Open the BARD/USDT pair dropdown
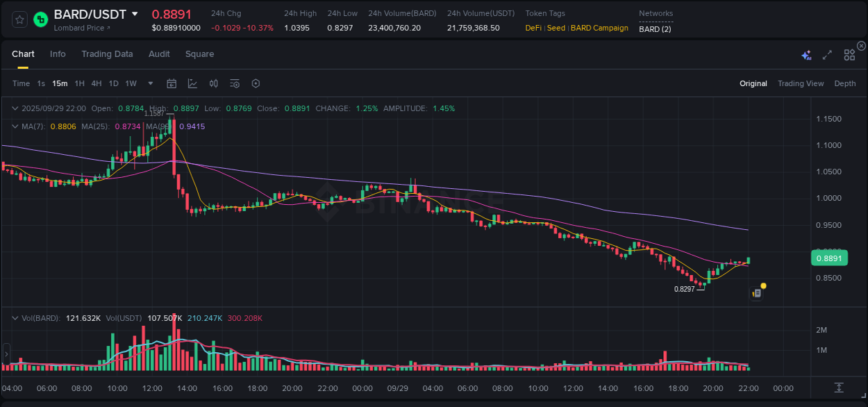Image resolution: width=868 pixels, height=407 pixels. (x=134, y=14)
